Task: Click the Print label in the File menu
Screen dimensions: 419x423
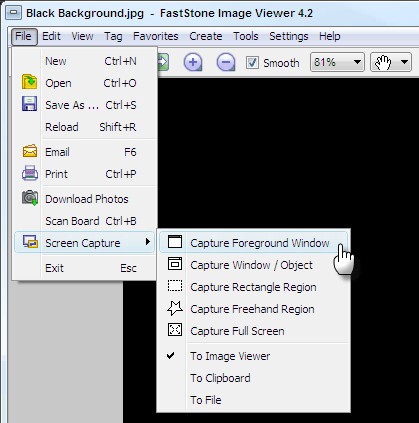Action: coord(56,174)
